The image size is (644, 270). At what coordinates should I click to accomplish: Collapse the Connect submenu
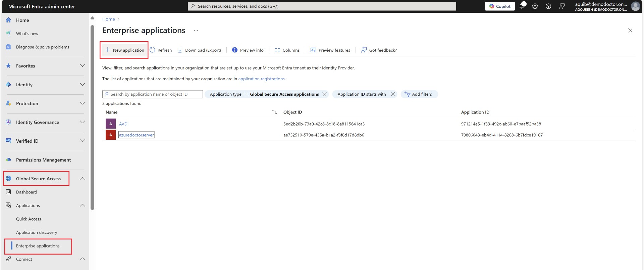pyautogui.click(x=83, y=259)
